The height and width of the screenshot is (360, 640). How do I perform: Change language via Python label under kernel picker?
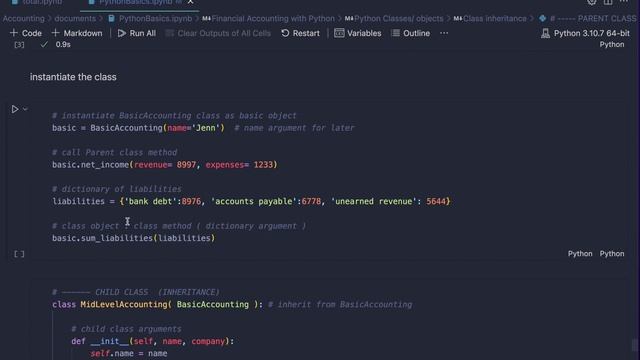[611, 44]
